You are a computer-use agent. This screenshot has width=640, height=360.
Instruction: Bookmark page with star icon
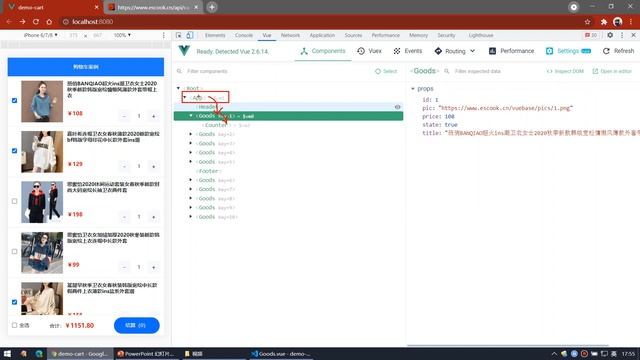(587, 22)
